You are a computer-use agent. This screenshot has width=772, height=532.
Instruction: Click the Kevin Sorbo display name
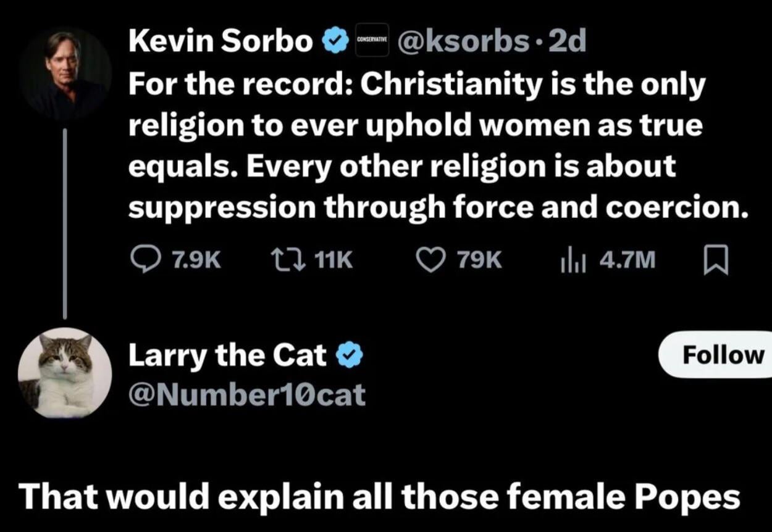220,41
